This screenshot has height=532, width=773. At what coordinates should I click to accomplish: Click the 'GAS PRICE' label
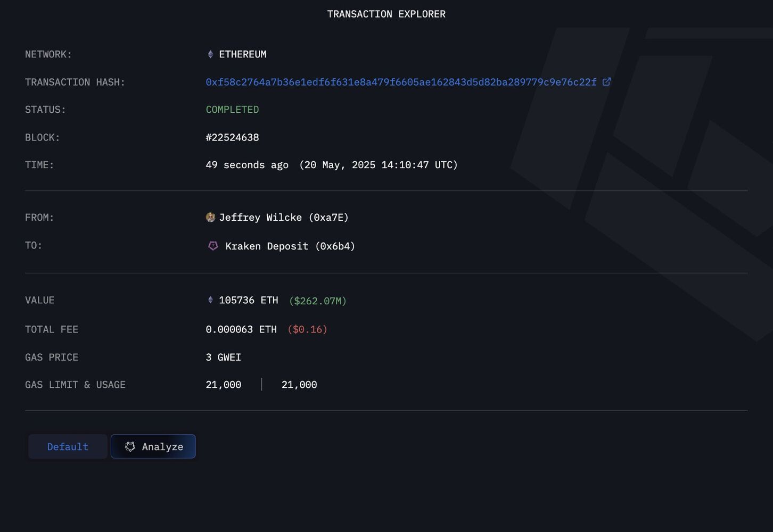tap(52, 357)
